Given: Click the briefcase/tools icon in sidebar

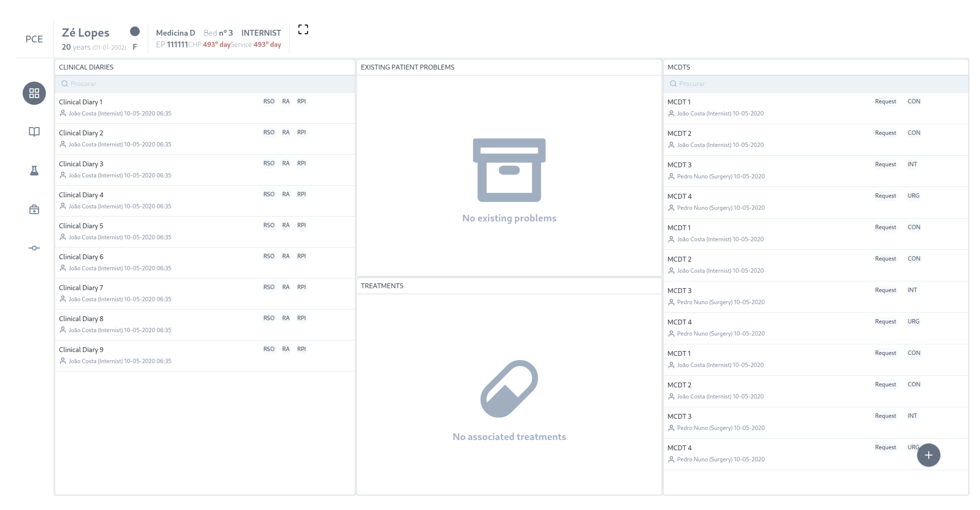Looking at the screenshot, I should [35, 209].
